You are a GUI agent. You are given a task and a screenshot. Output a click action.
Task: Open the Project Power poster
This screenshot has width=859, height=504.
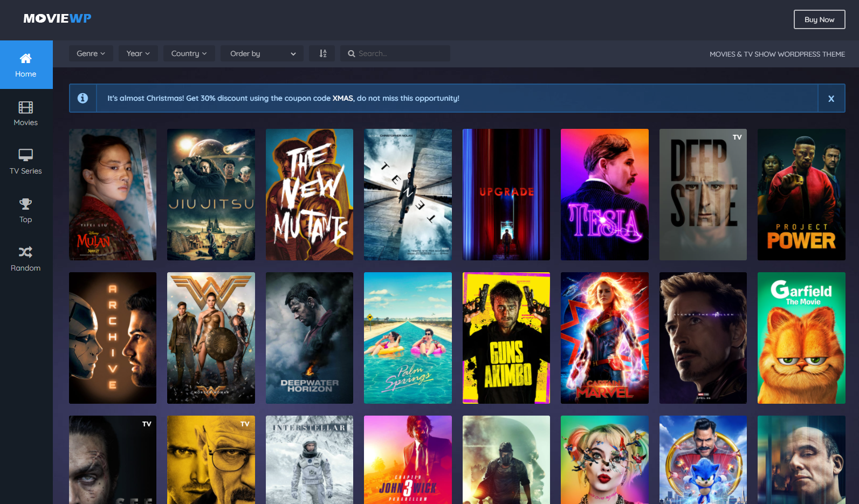801,195
